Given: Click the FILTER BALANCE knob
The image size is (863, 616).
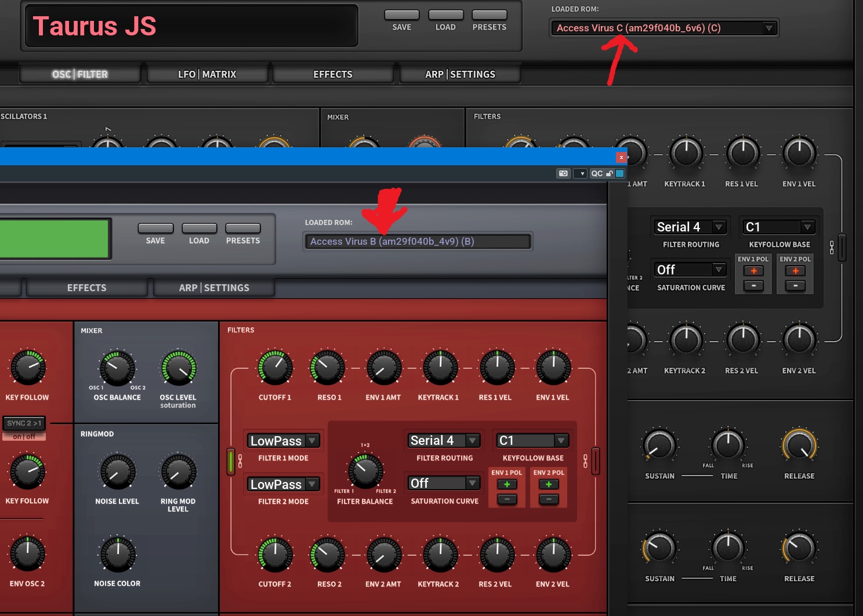Looking at the screenshot, I should tap(365, 470).
